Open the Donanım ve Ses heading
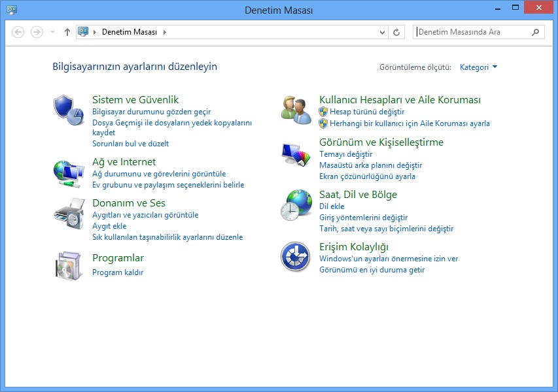The width and height of the screenshot is (558, 392). pos(129,203)
